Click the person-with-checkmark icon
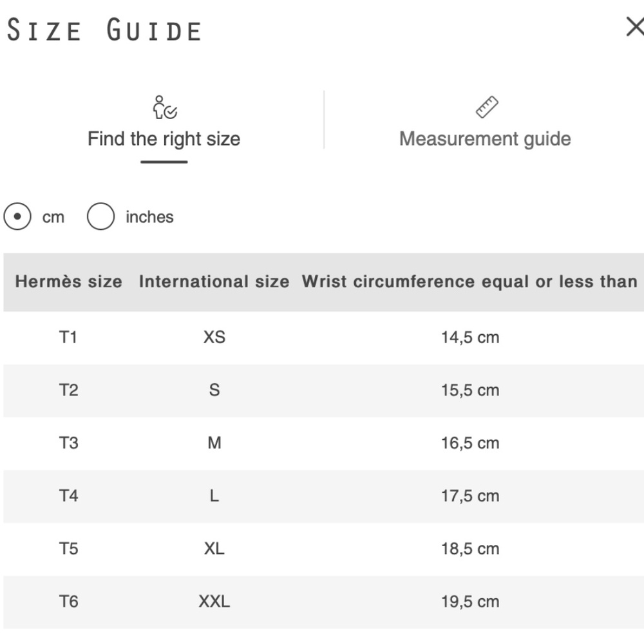The image size is (644, 644). [164, 108]
